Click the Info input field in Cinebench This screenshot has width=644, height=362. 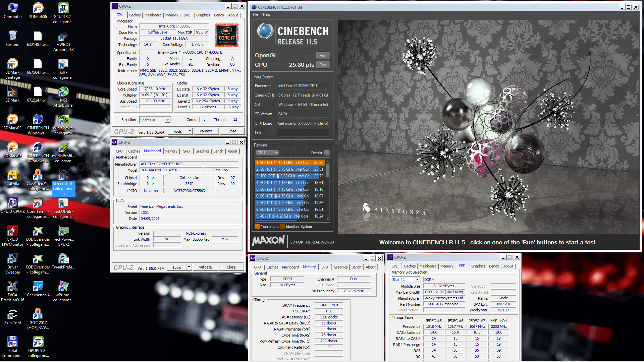(303, 133)
